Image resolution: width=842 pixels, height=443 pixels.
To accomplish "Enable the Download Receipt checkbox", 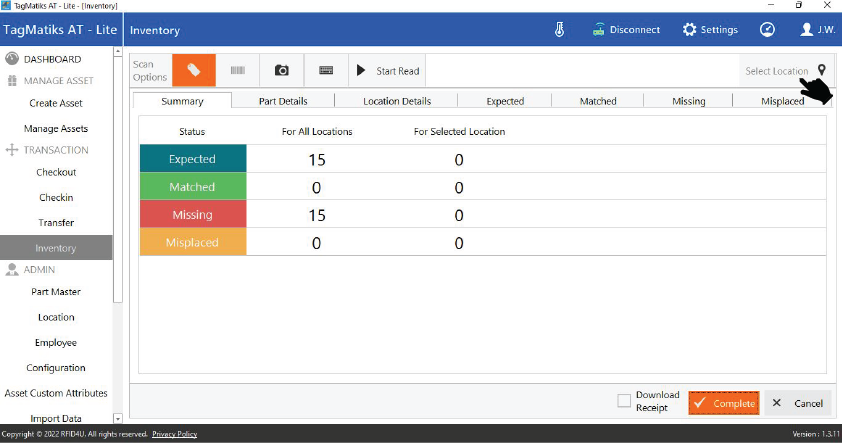I will [x=624, y=401].
